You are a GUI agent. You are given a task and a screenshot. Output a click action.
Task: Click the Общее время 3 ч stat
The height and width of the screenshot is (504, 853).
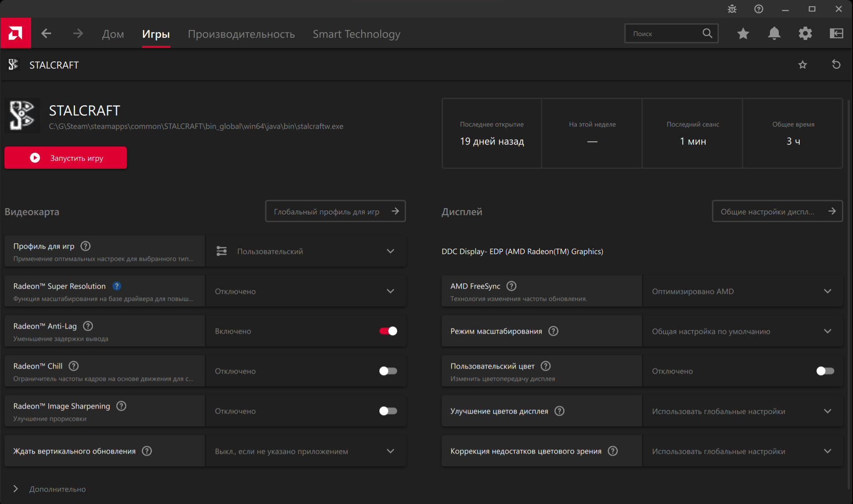pos(793,133)
